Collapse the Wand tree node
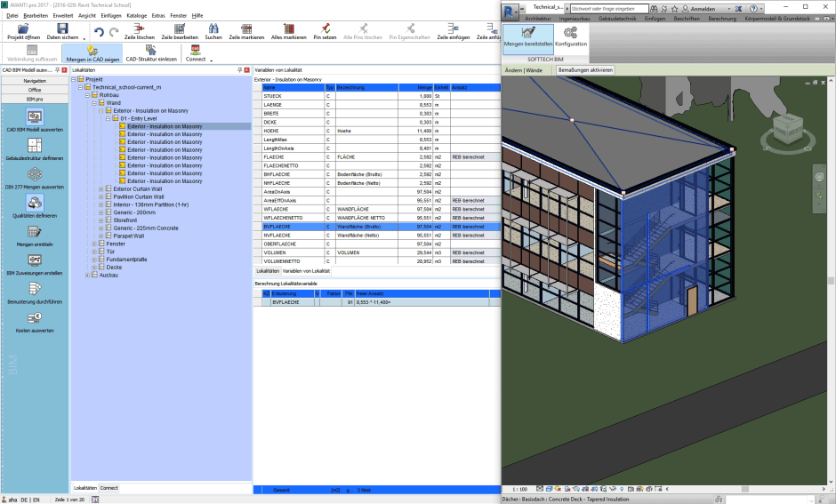 (x=94, y=103)
